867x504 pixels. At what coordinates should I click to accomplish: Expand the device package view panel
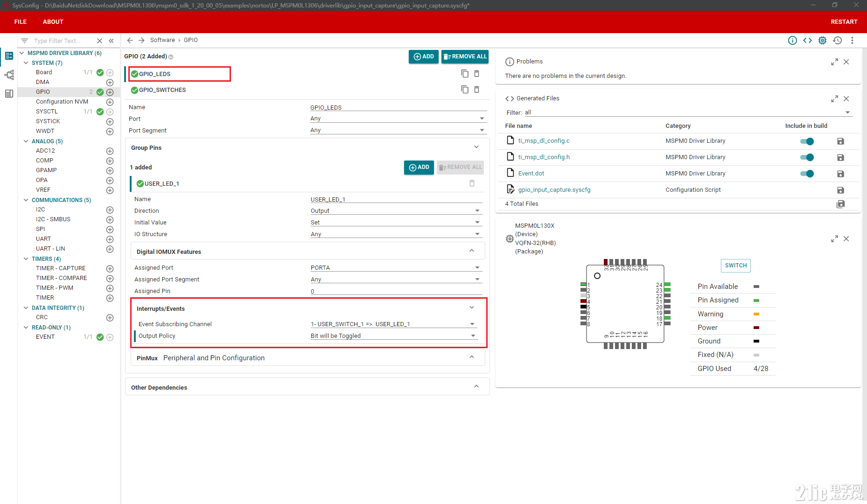pyautogui.click(x=834, y=239)
